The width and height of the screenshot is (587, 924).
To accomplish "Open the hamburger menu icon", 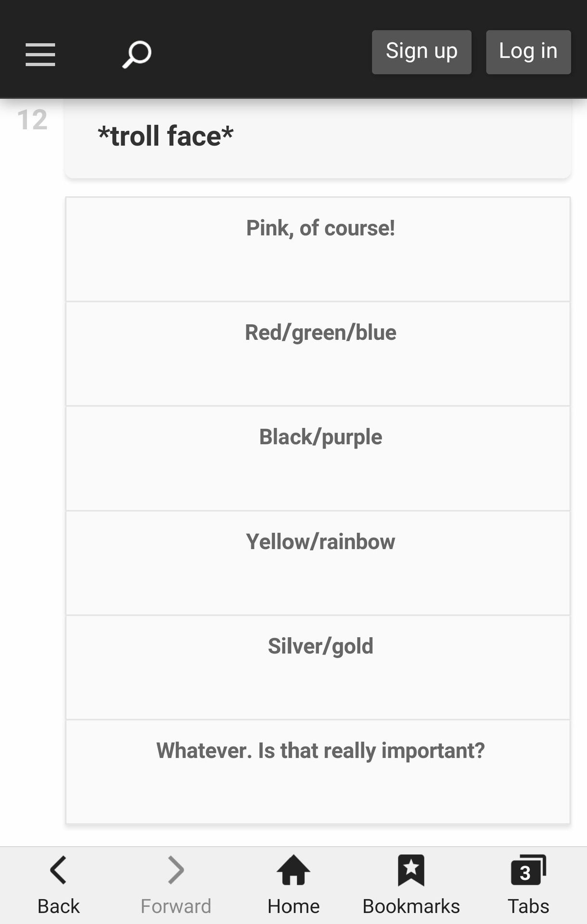I will (40, 54).
